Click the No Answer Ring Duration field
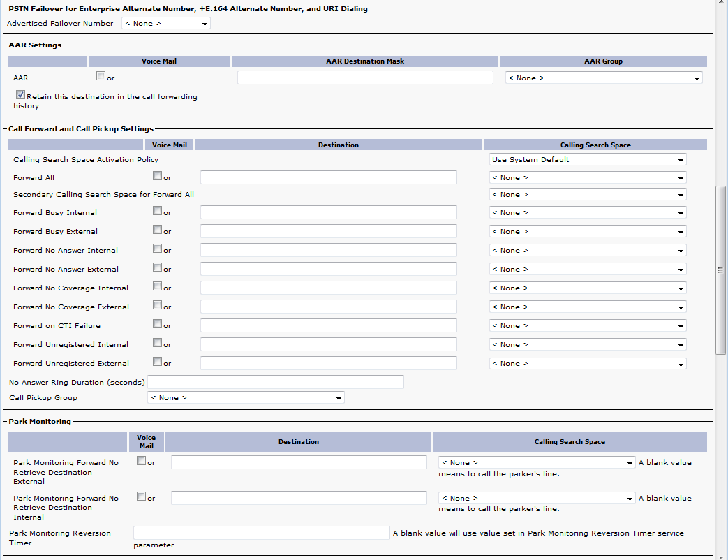The height and width of the screenshot is (560, 728). 276,382
